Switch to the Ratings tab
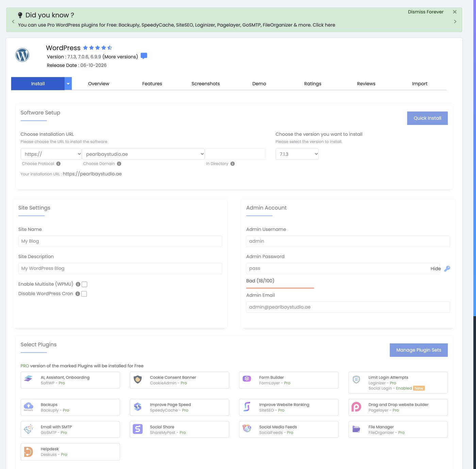 coord(313,84)
